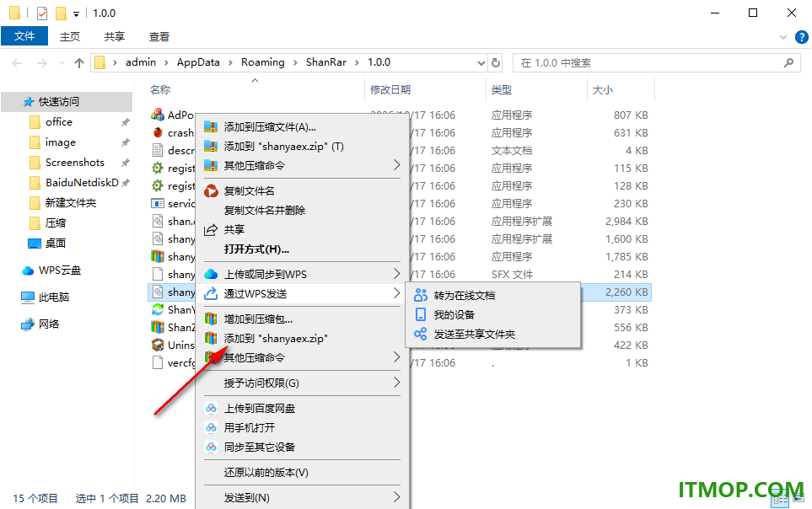Image resolution: width=812 pixels, height=509 pixels.
Task: Switch to the 主页 ribbon tab
Action: [70, 36]
